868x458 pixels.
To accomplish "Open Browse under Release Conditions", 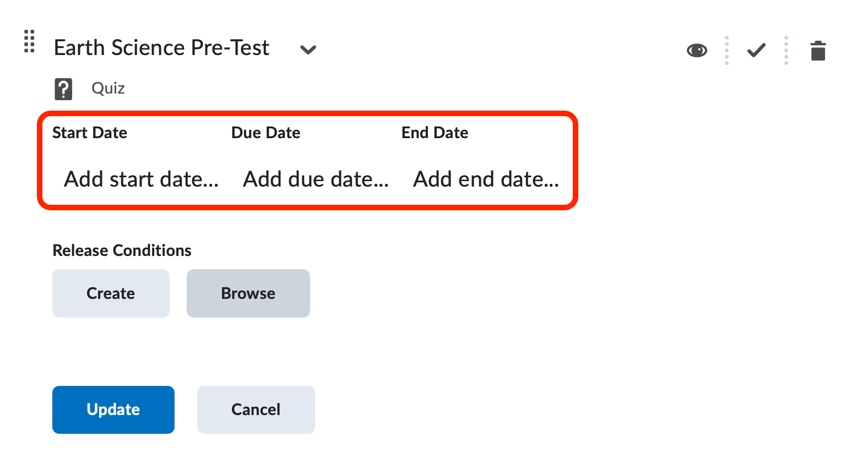I will click(x=248, y=293).
